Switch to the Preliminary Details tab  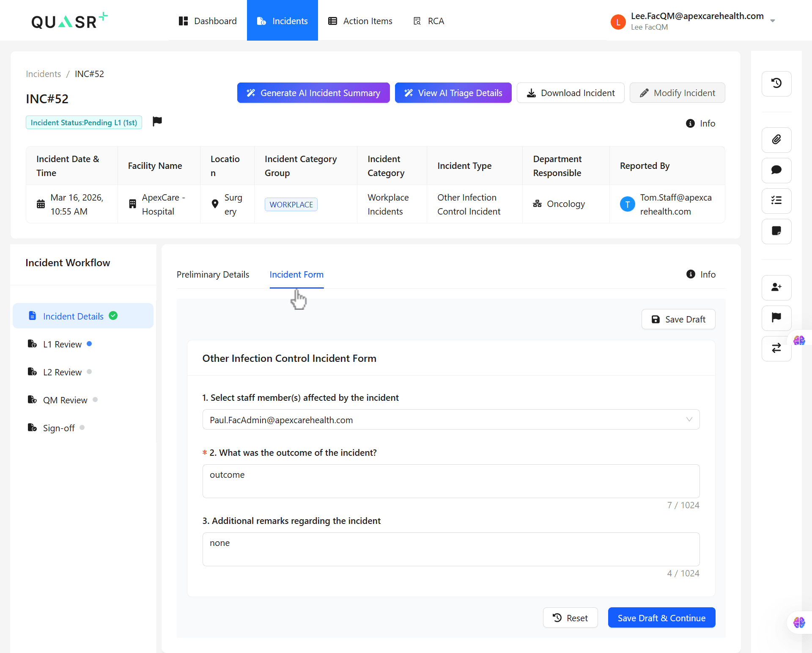click(x=213, y=274)
